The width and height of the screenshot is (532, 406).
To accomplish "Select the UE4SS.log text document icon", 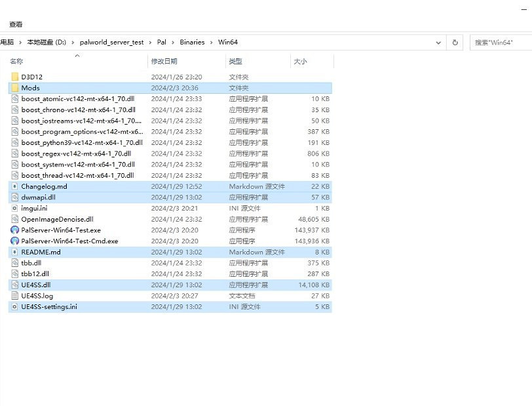I will (15, 296).
